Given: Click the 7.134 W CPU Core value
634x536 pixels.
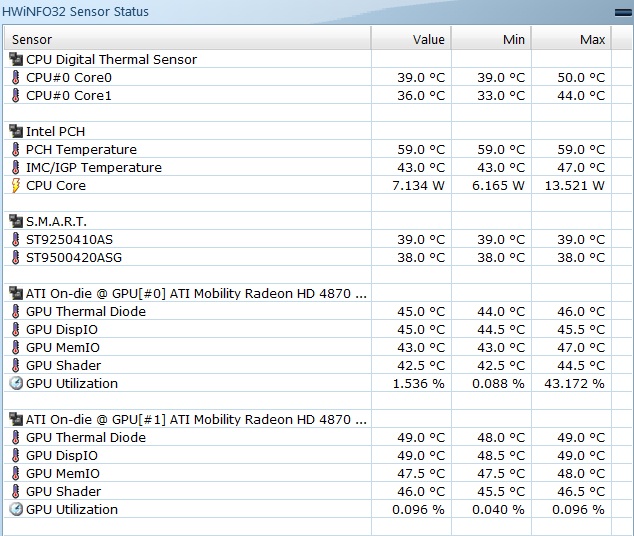Looking at the screenshot, I should pyautogui.click(x=418, y=186).
